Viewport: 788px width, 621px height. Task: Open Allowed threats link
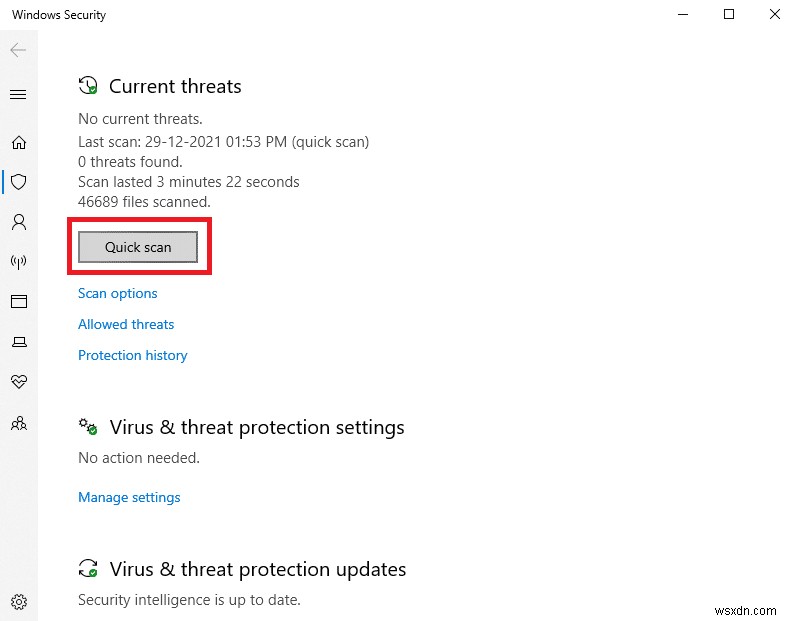coord(126,324)
